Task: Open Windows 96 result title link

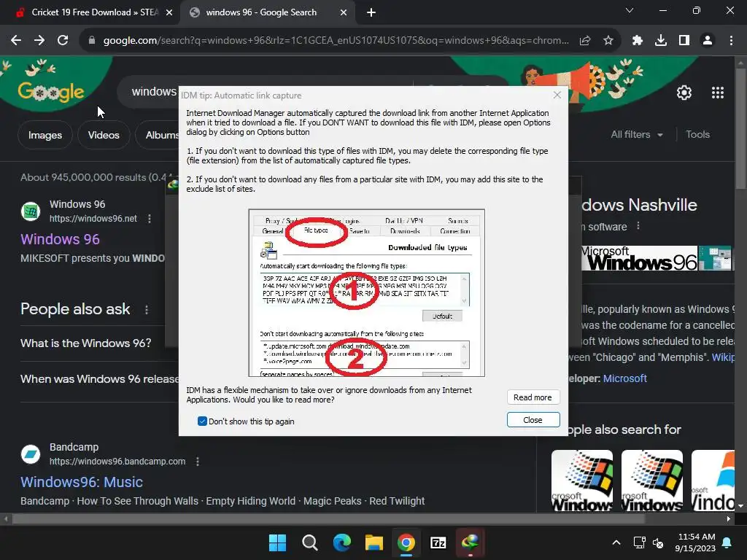Action: pyautogui.click(x=60, y=239)
